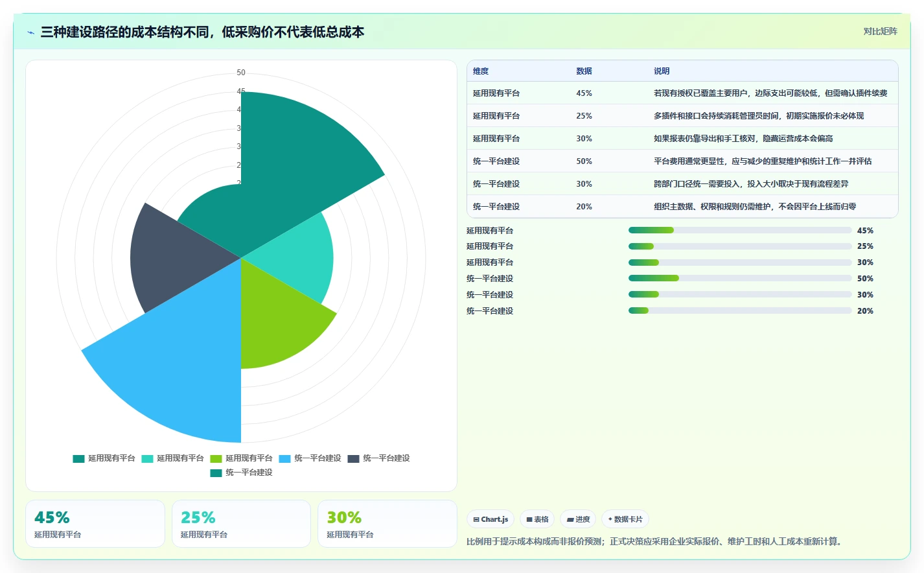
Task: Click the text '多插件和接口会持续消耗管理员时间'
Action: point(716,116)
